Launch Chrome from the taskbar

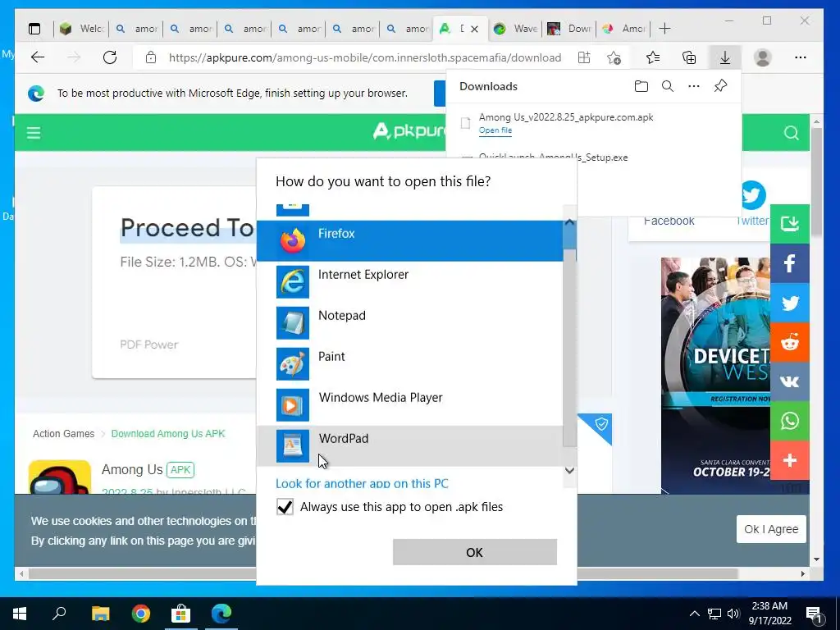click(x=141, y=614)
